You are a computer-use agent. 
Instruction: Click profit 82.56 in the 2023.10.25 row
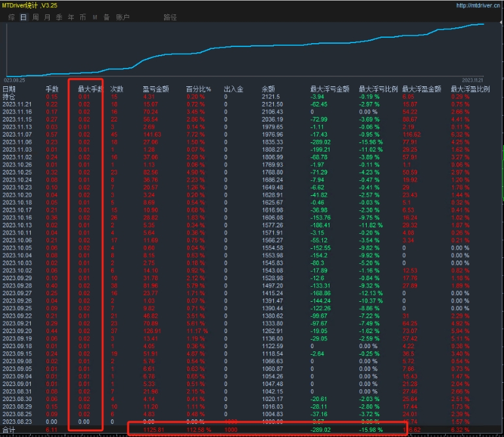click(151, 172)
